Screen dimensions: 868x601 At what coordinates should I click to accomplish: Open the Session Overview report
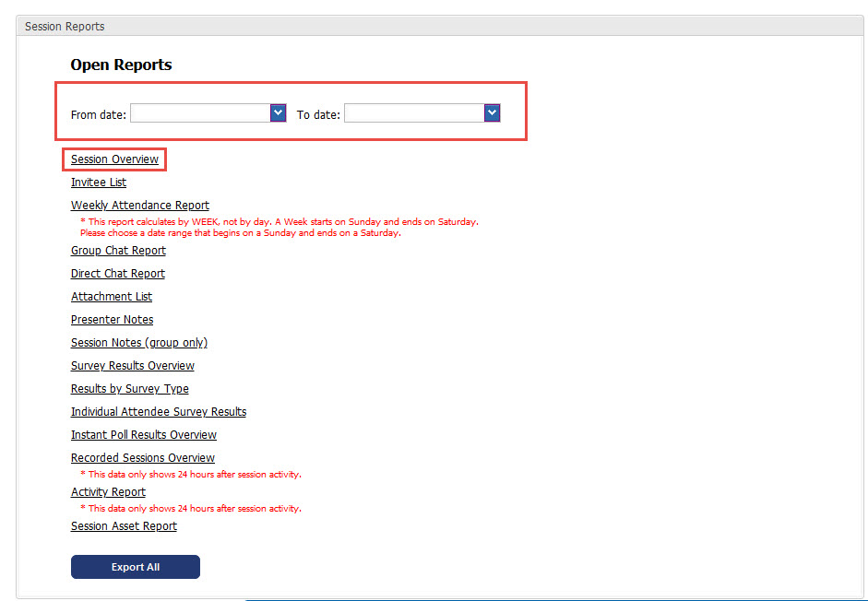coord(114,159)
